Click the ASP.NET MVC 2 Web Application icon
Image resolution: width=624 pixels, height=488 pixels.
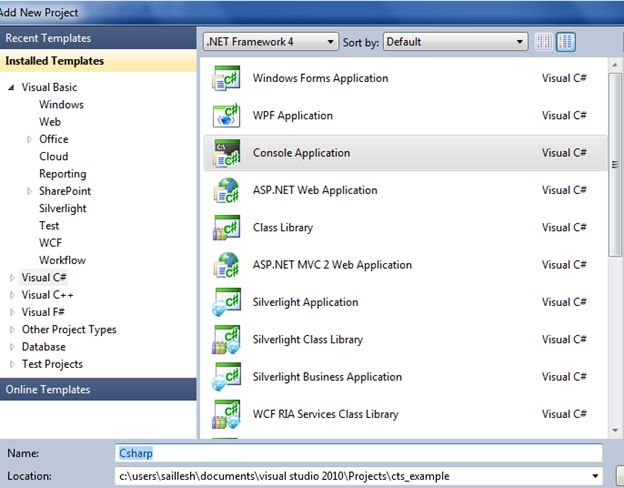click(226, 265)
